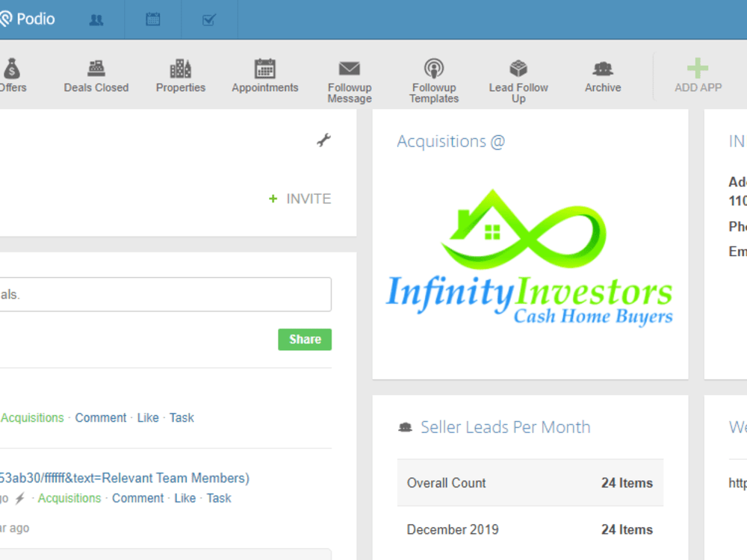Click the Podio logo
Screen dimensions: 747x560
coord(27,19)
